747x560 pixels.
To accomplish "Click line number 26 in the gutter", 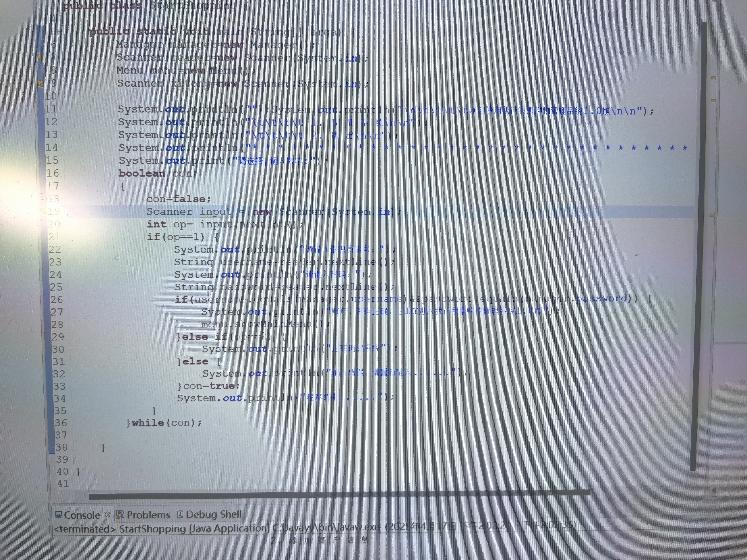I will coord(57,299).
